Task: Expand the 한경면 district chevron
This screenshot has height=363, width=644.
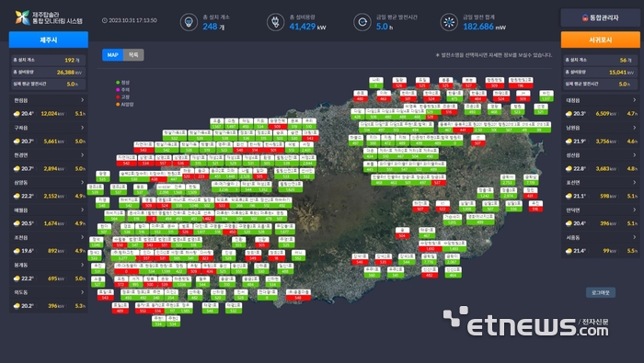Action: 82,155
